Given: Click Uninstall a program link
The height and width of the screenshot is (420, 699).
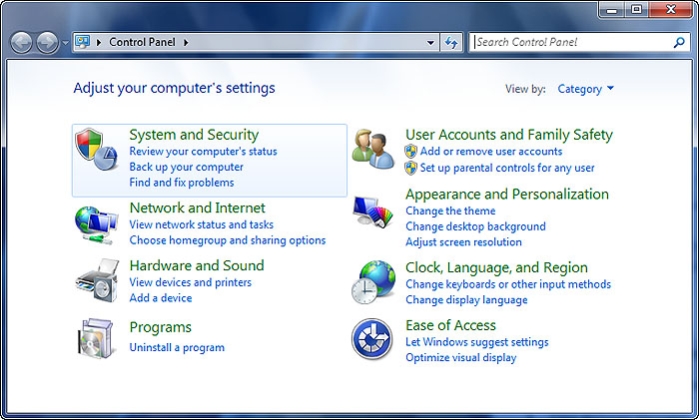Looking at the screenshot, I should click(177, 347).
